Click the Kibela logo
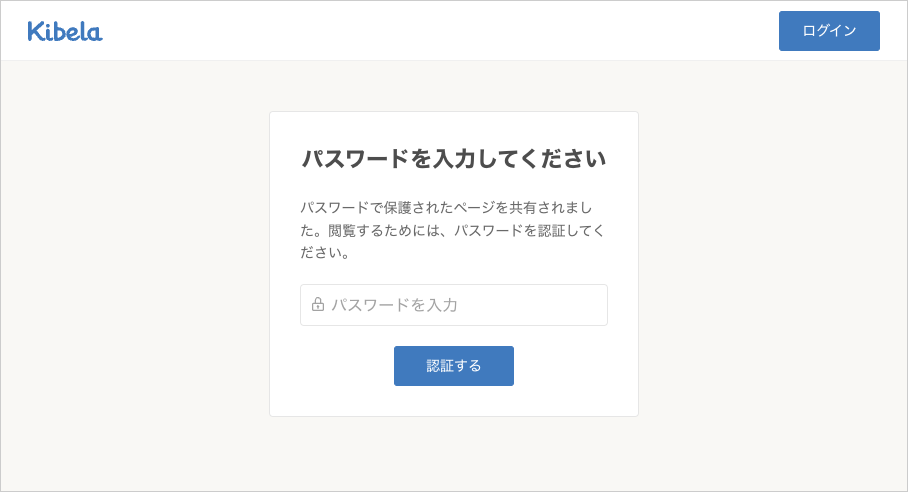This screenshot has height=492, width=908. coord(65,31)
